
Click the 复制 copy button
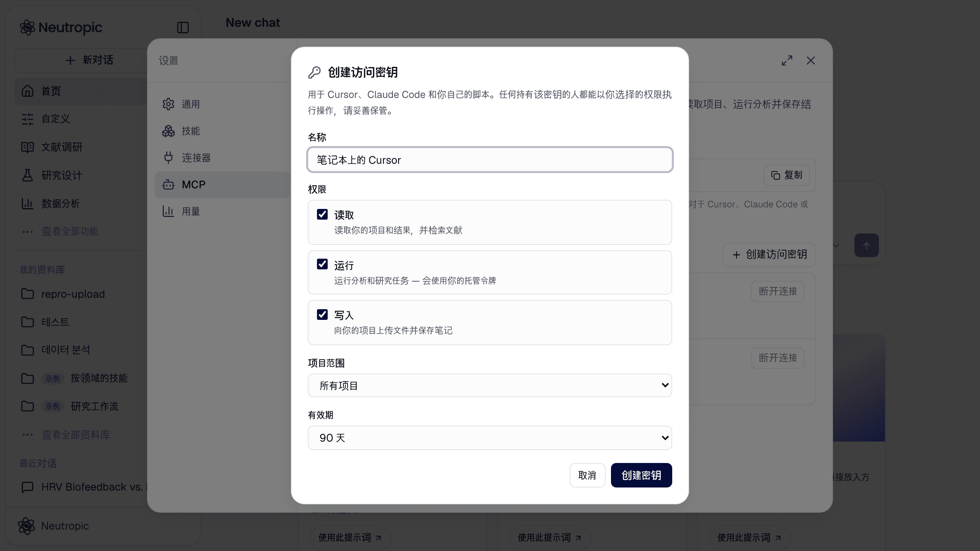coord(787,175)
